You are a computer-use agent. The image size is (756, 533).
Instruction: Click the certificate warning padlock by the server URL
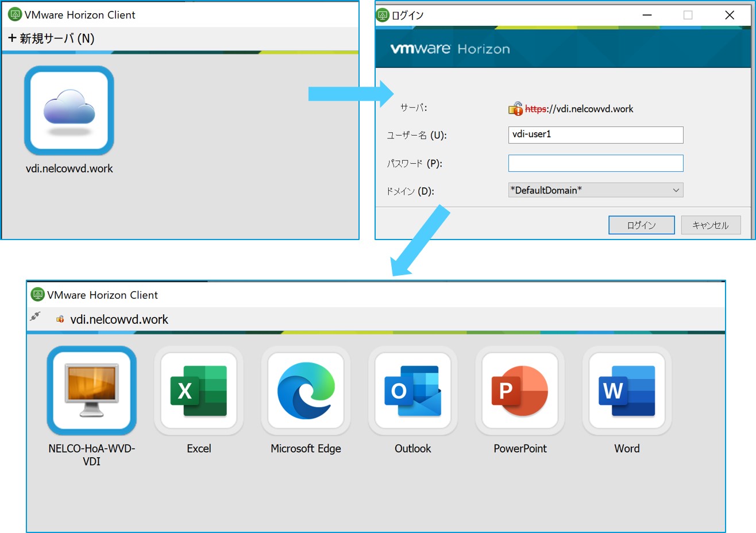[516, 108]
